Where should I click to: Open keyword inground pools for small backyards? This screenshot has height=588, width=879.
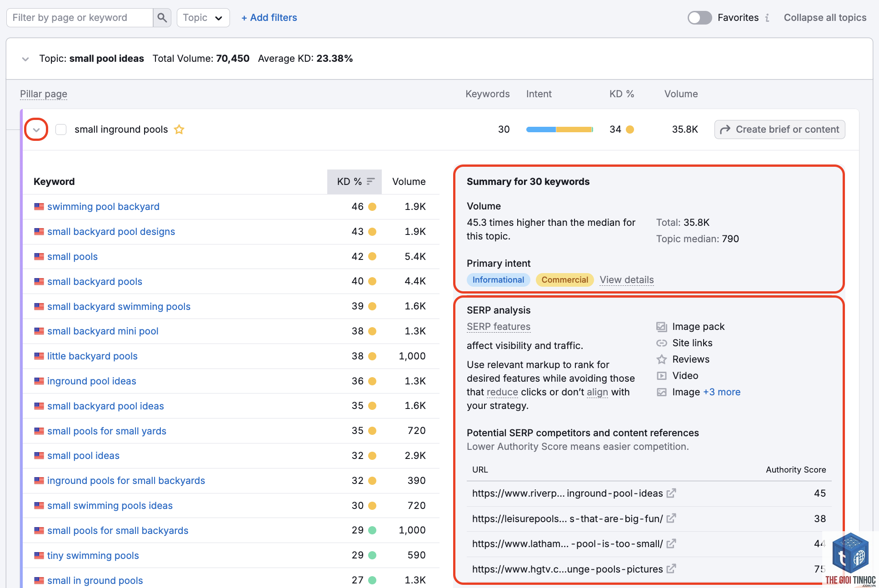click(x=126, y=481)
